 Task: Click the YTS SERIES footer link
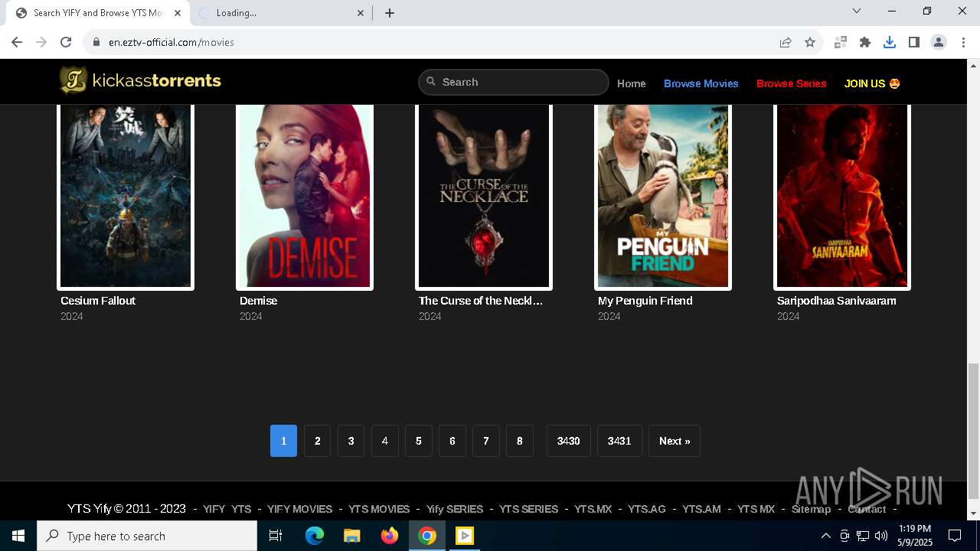(x=529, y=509)
